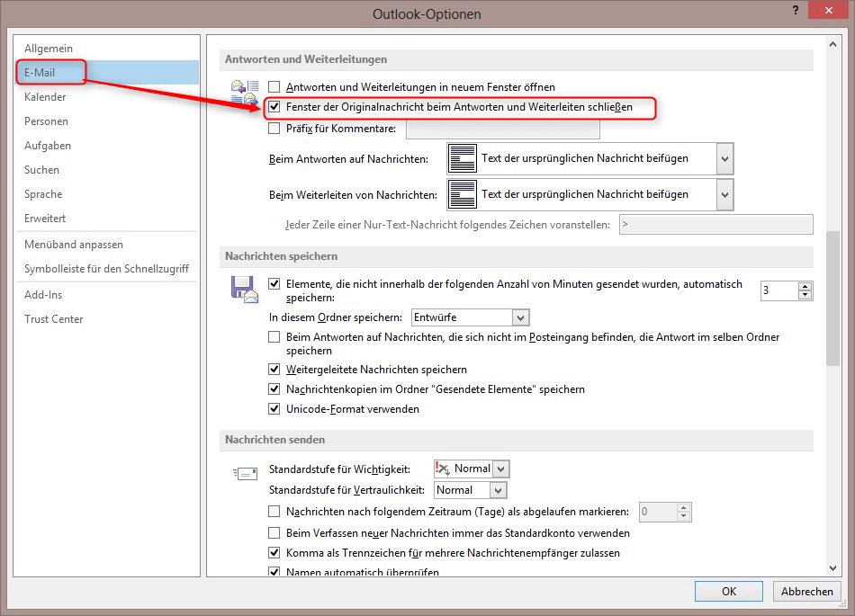The height and width of the screenshot is (616, 855).
Task: Click the scrollbar down arrow
Action: [832, 568]
